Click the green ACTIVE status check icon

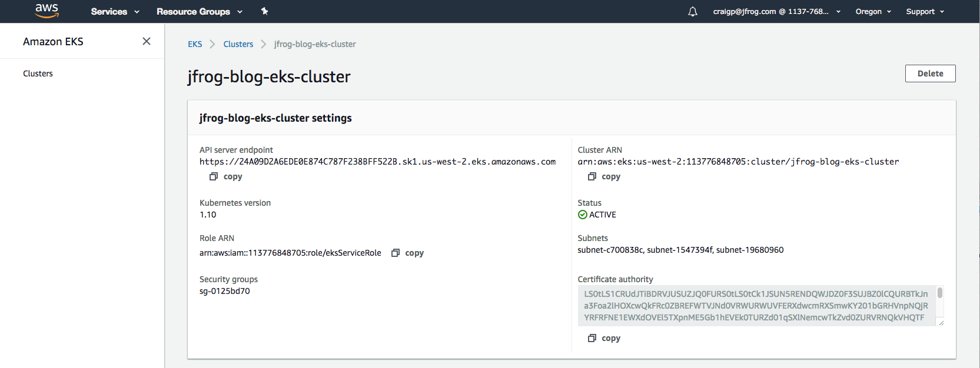[583, 215]
